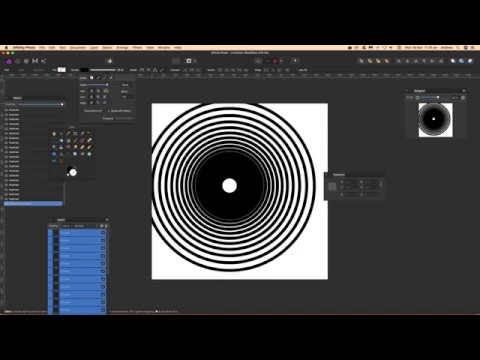
Task: Open the View menu
Action: [150, 48]
